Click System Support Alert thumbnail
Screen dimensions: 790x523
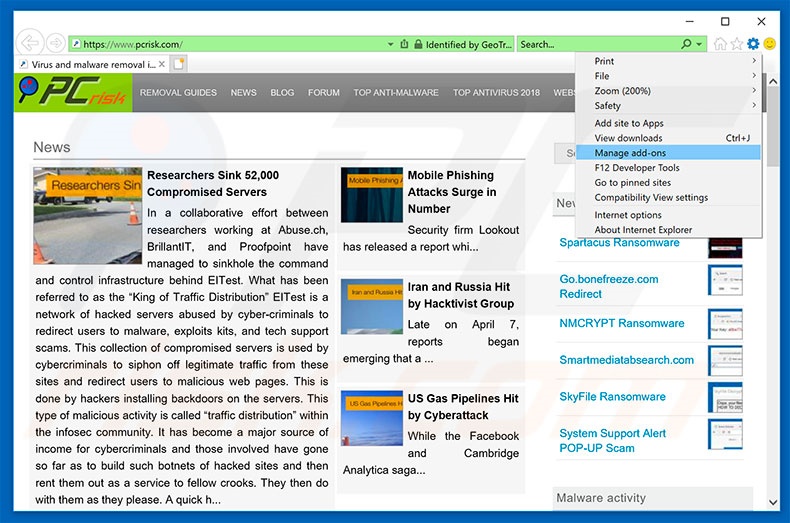pyautogui.click(x=725, y=434)
